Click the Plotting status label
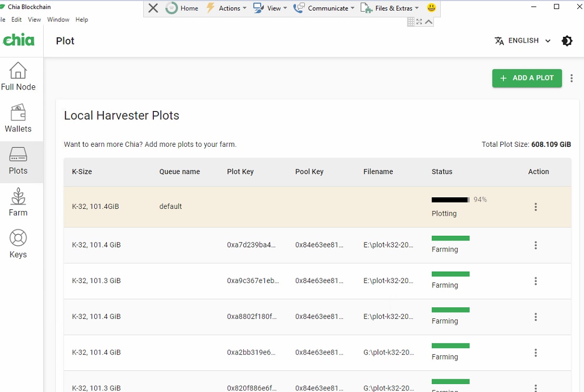This screenshot has width=584, height=392. coord(444,214)
